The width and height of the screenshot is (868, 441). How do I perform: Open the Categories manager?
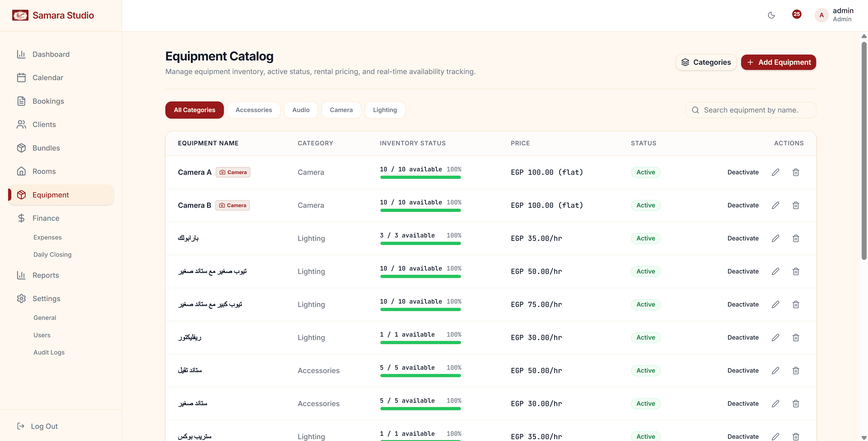706,62
